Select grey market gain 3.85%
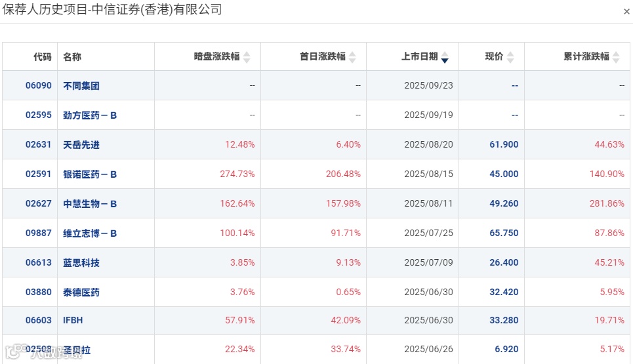 (242, 262)
